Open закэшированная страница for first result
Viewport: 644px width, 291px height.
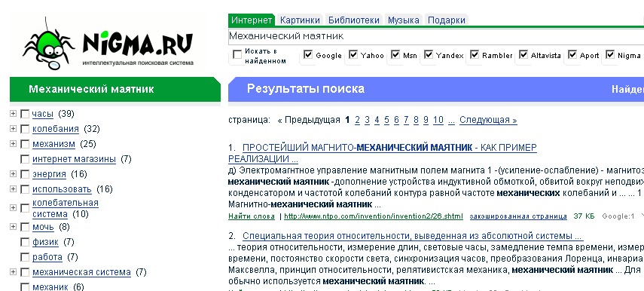[x=518, y=216]
